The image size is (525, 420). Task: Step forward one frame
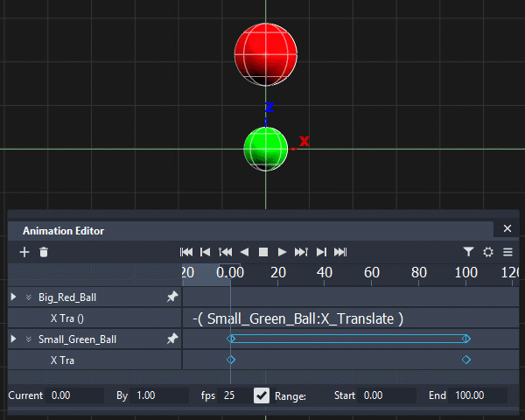pyautogui.click(x=321, y=252)
